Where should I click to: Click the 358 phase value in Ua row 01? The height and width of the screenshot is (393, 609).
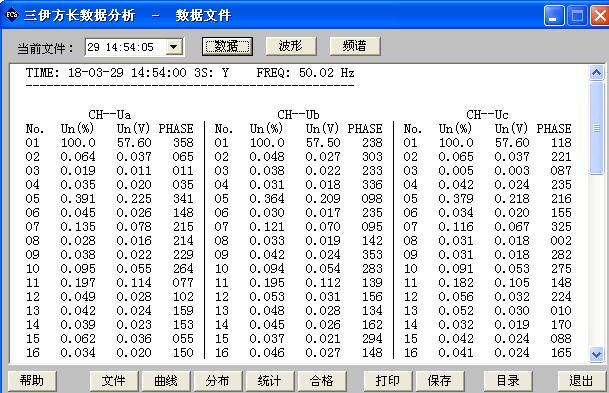pyautogui.click(x=183, y=143)
